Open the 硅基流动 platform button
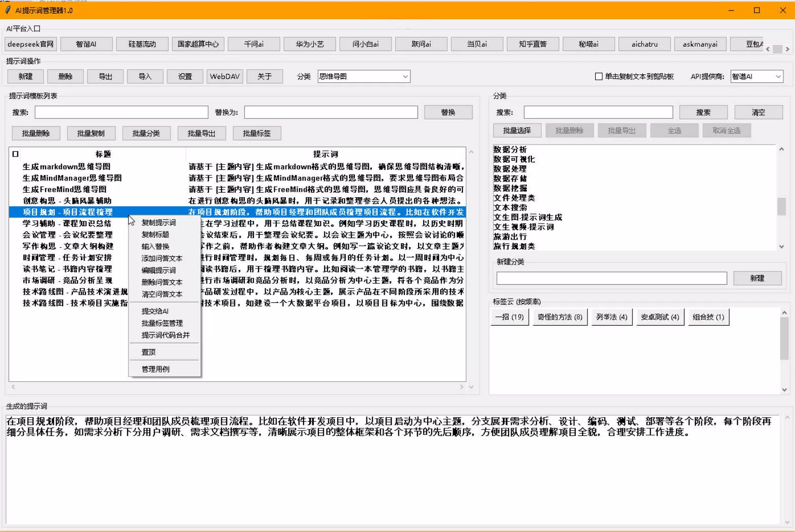Screen dimensions: 795x532 (x=142, y=44)
